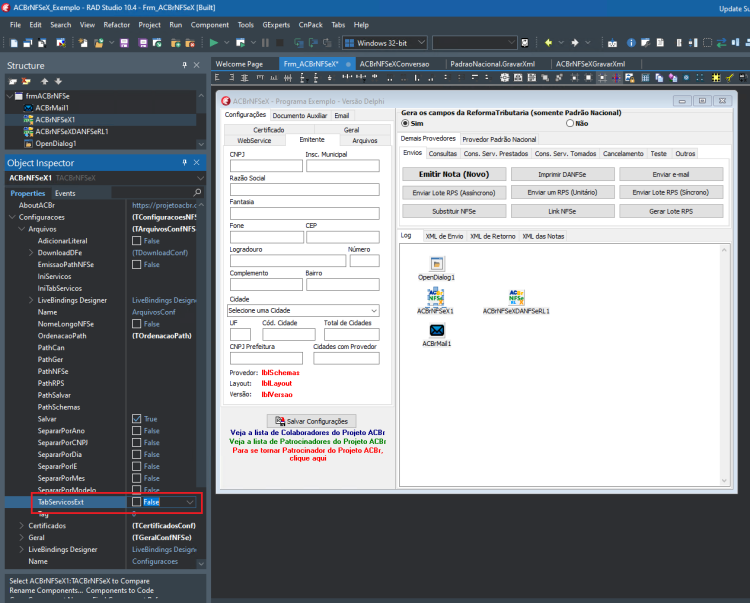Click the Object Inspector search magnifier icon
This screenshot has height=603, width=750.
tap(197, 193)
